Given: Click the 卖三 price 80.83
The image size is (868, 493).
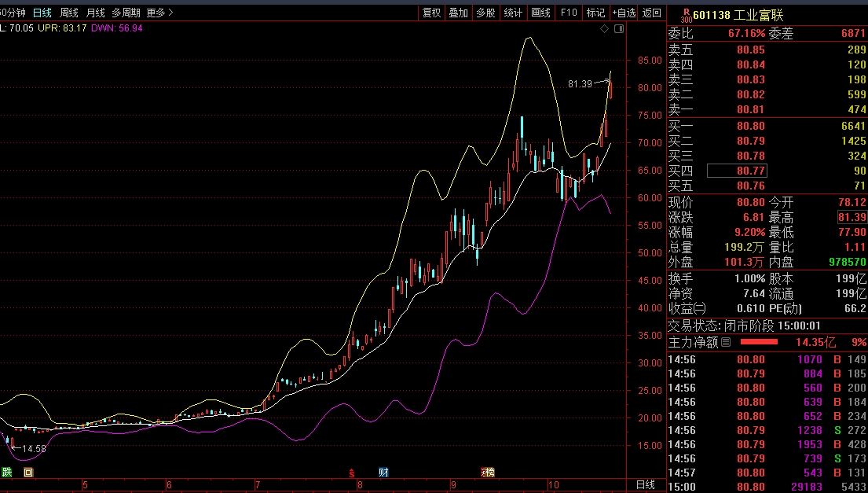Looking at the screenshot, I should click(x=751, y=79).
